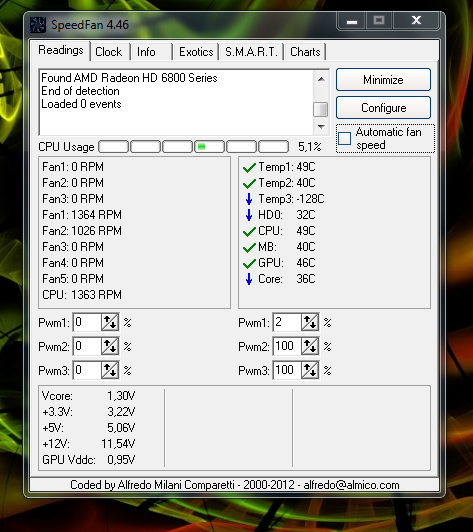This screenshot has height=532, width=473.
Task: Open the Configure dialog
Action: (383, 108)
